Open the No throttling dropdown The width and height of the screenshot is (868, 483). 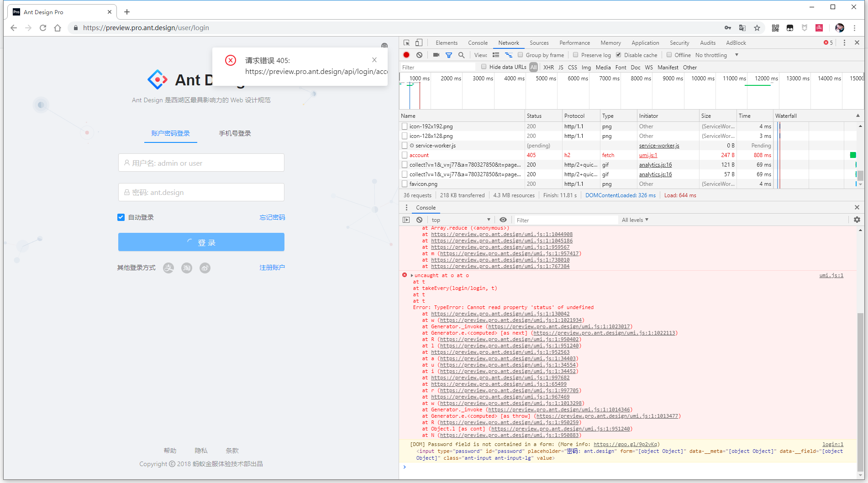coord(716,55)
